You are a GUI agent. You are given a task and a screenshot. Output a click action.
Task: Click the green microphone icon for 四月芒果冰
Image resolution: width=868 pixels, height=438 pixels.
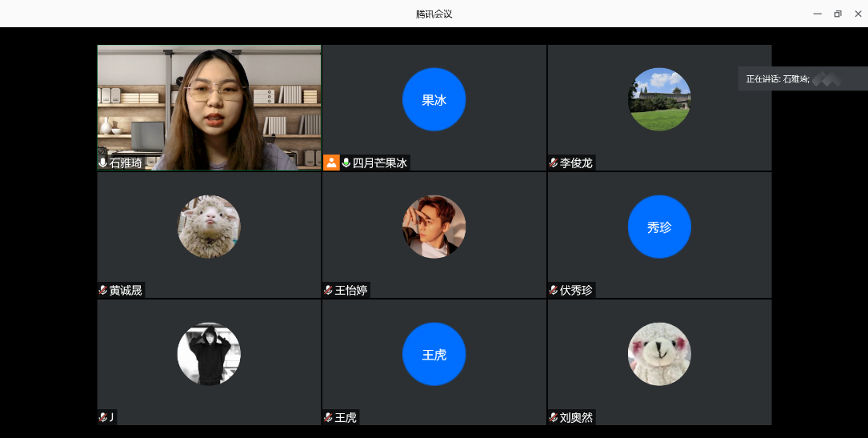[x=346, y=163]
